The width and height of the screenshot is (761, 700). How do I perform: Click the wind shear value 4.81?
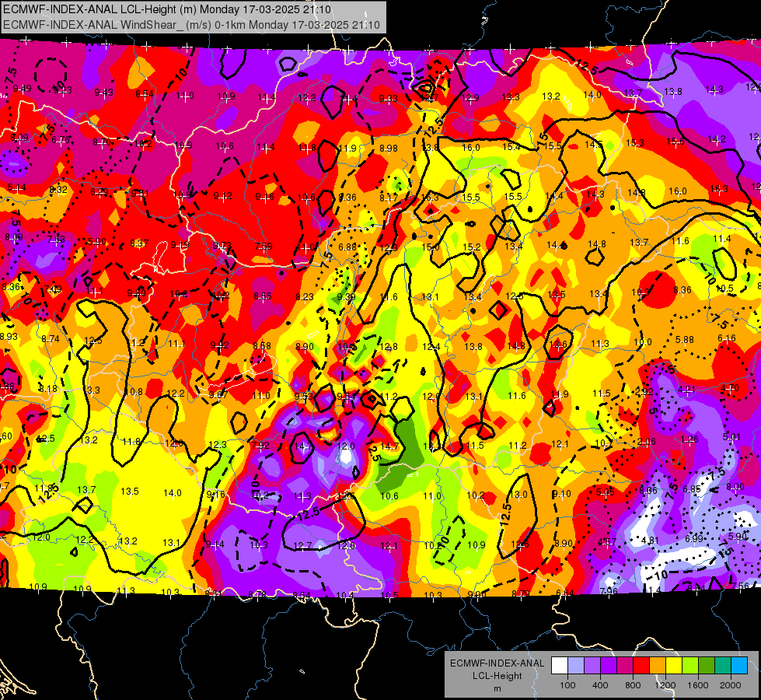coord(651,541)
